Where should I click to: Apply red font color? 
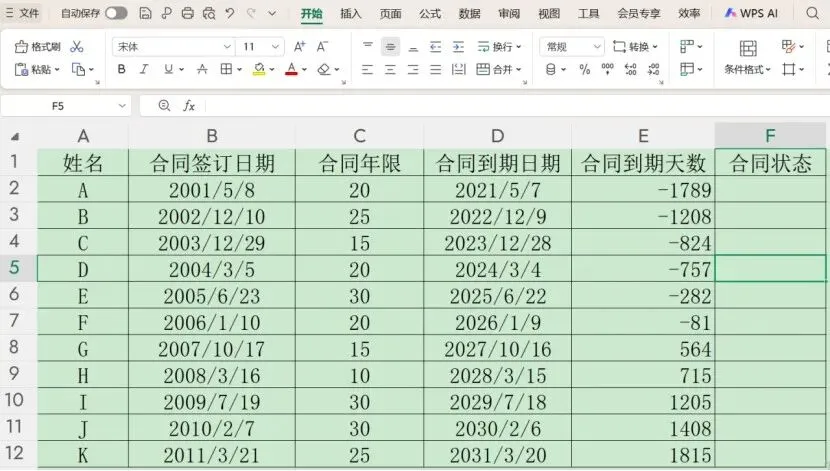pos(291,69)
